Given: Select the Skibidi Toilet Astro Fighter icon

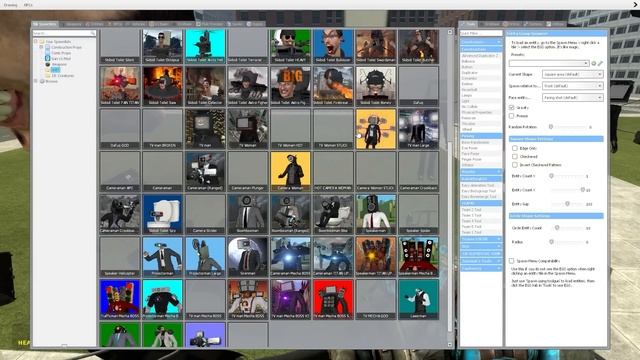Looking at the screenshot, I should point(248,86).
